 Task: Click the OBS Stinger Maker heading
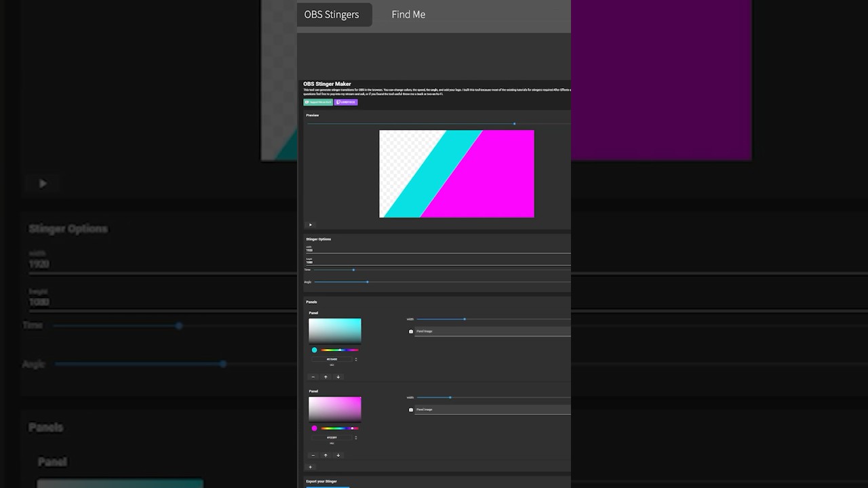[328, 84]
